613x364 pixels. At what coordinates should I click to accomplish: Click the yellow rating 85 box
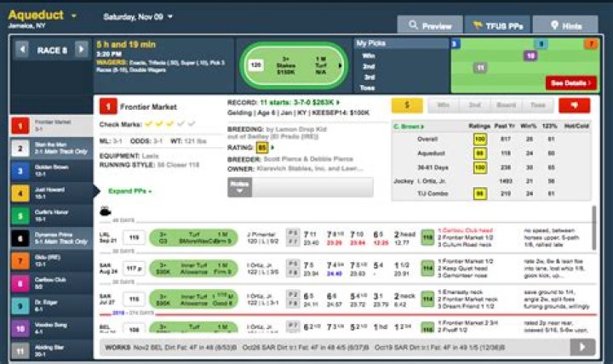pyautogui.click(x=261, y=147)
